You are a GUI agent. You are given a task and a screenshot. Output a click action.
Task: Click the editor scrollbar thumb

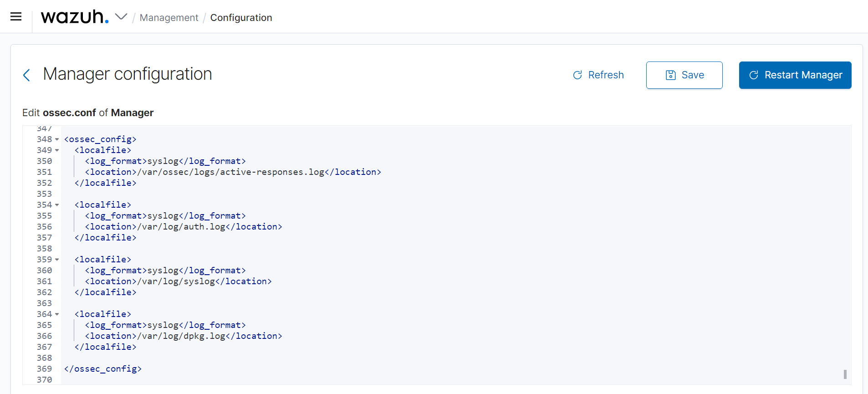[x=845, y=374]
